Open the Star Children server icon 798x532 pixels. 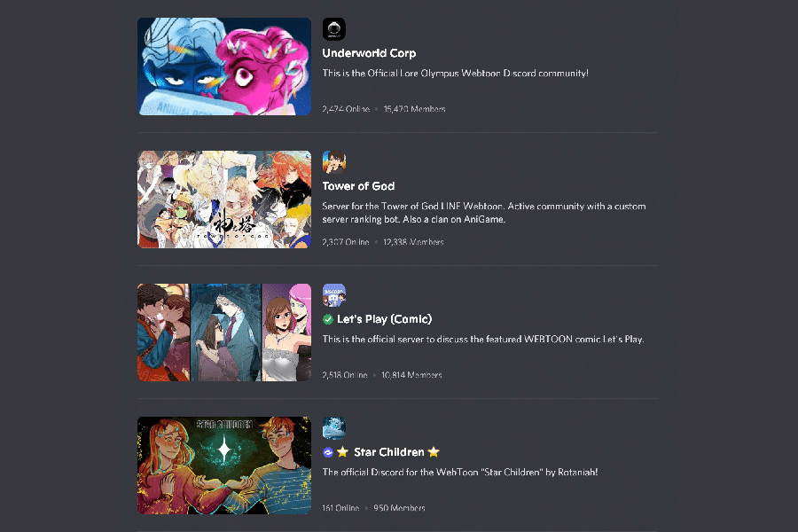[334, 428]
